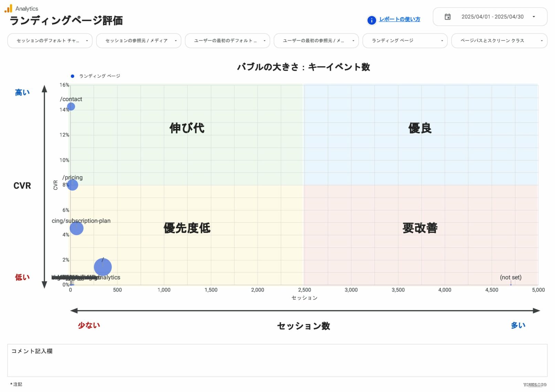The height and width of the screenshot is (392, 555).
Task: Select the /pricing bubble in the chart
Action: click(73, 185)
